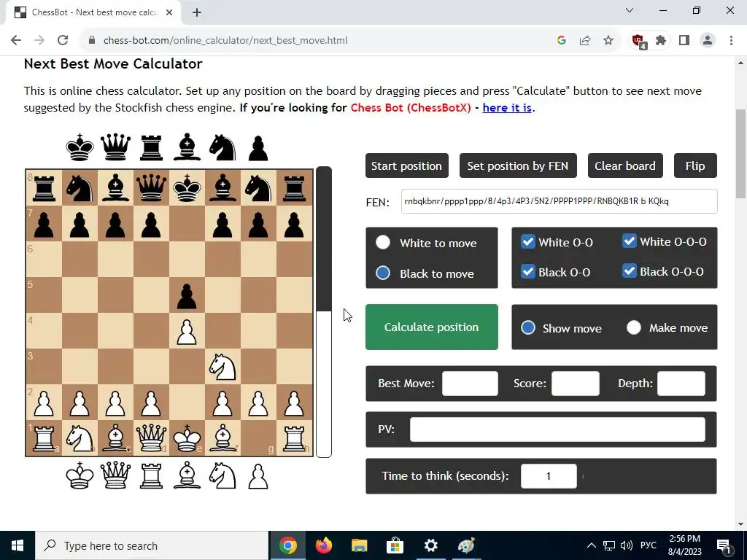Pick the spare black rook piece
This screenshot has height=560, width=747.
(x=152, y=147)
